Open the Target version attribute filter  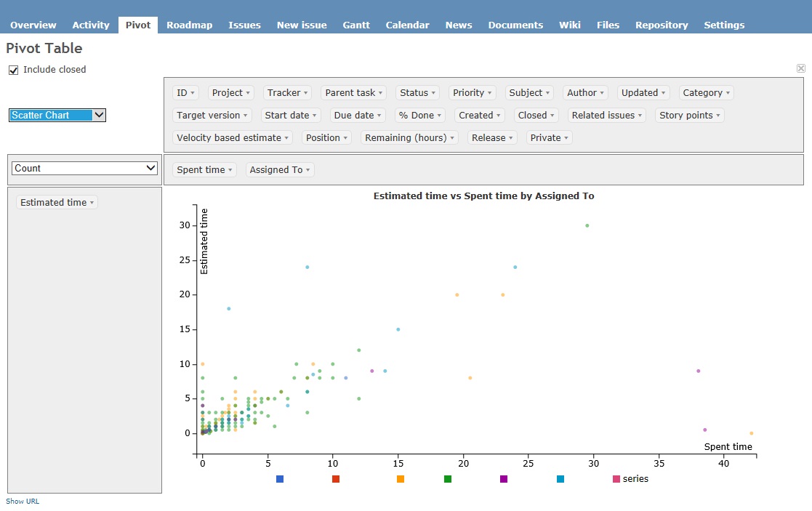coord(212,116)
